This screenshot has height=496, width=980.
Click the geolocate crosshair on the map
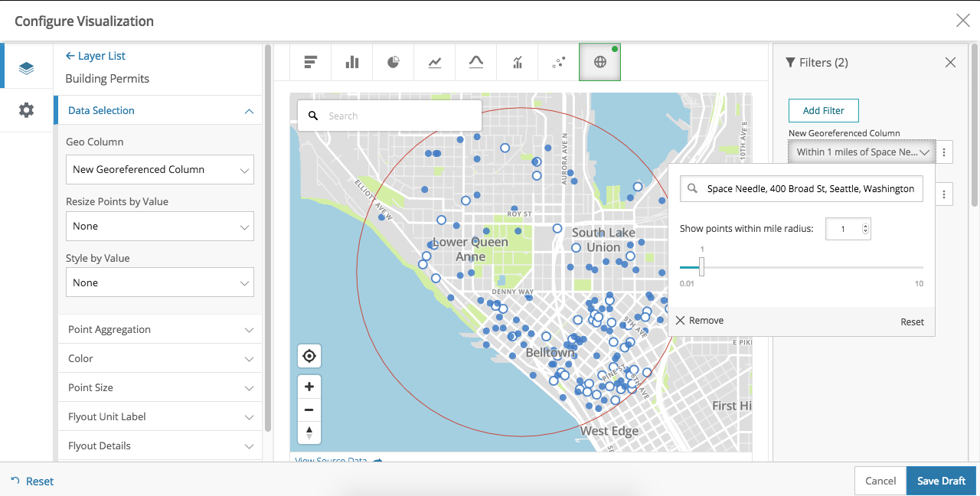[x=309, y=355]
